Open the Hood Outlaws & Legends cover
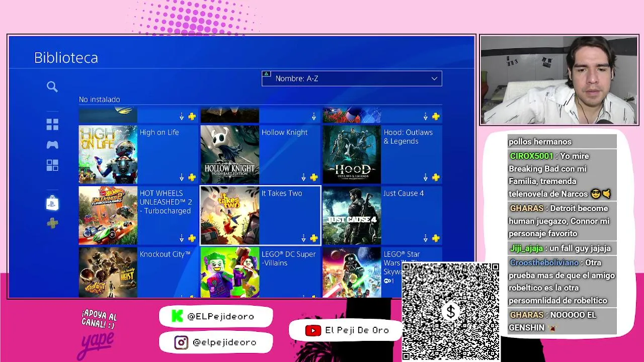644x362 pixels. click(x=352, y=154)
